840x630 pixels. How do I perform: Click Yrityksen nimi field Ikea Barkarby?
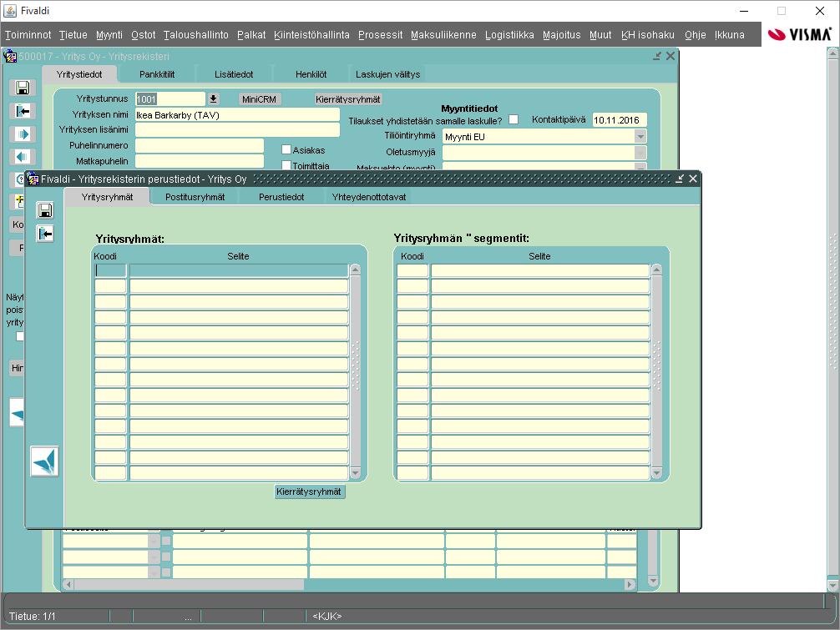pyautogui.click(x=237, y=115)
